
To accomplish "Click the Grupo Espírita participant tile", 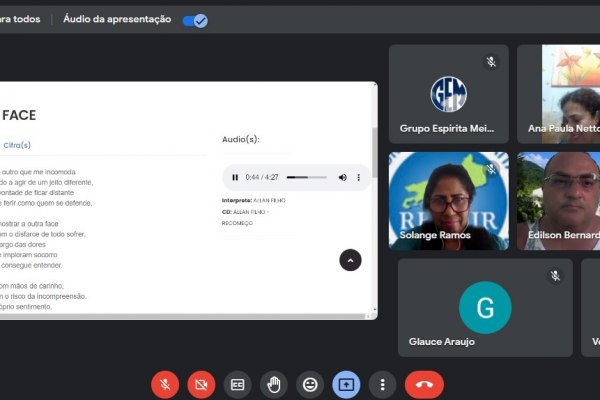I will 448,94.
